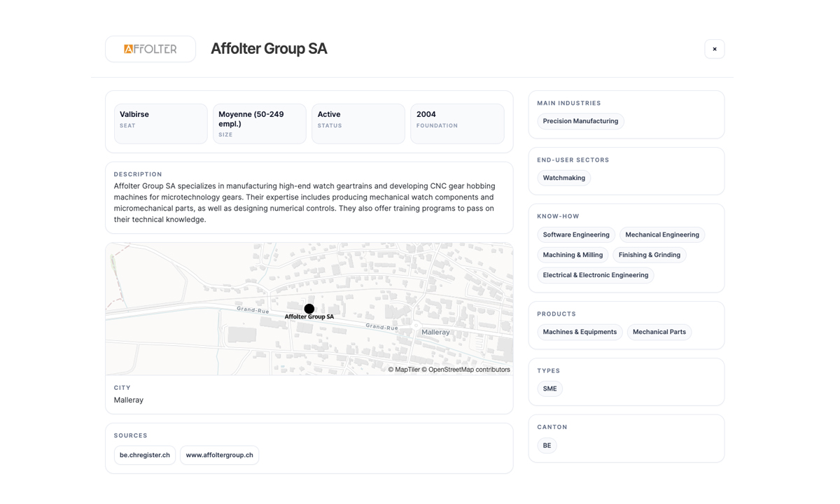Click the Software Engineering know-how tag

click(x=576, y=234)
